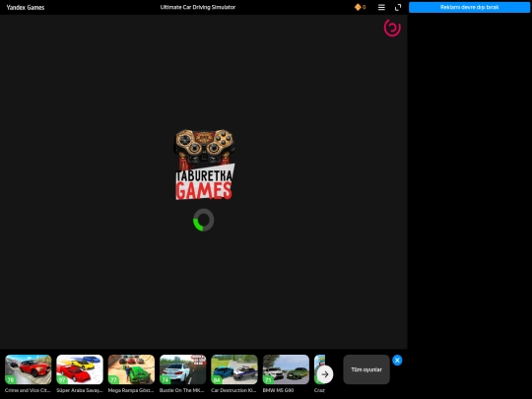Open the hamburger menu icon

pyautogui.click(x=381, y=7)
